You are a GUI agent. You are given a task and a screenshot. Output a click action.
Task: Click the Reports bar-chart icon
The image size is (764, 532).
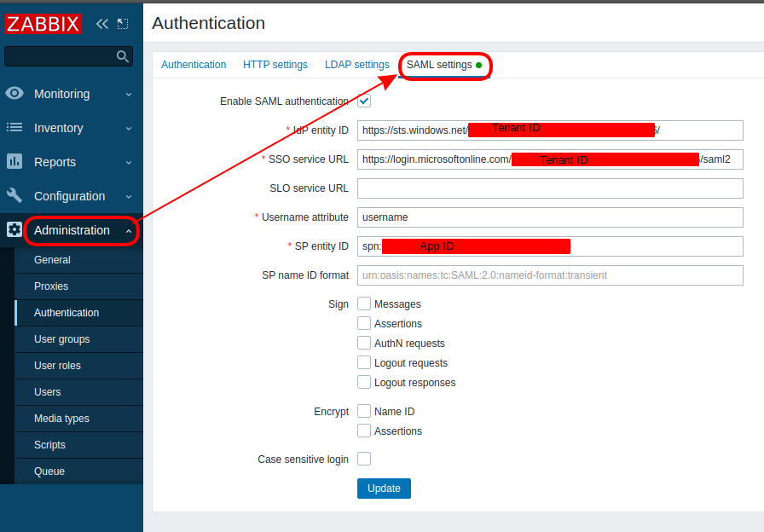[14, 161]
